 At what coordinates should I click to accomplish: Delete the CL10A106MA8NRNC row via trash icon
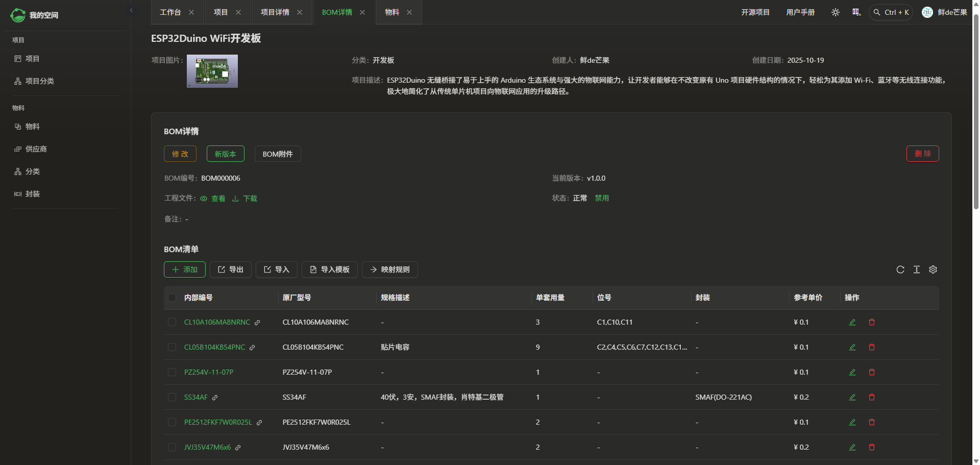[872, 322]
